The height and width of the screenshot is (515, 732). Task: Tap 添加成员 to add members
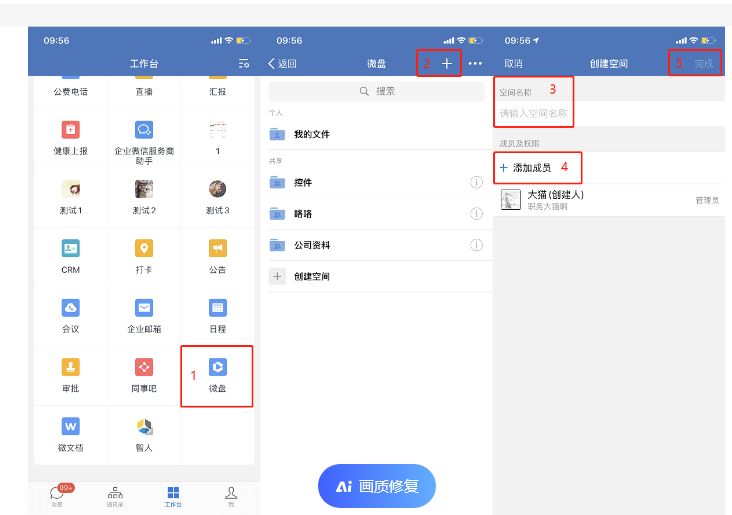pos(526,167)
